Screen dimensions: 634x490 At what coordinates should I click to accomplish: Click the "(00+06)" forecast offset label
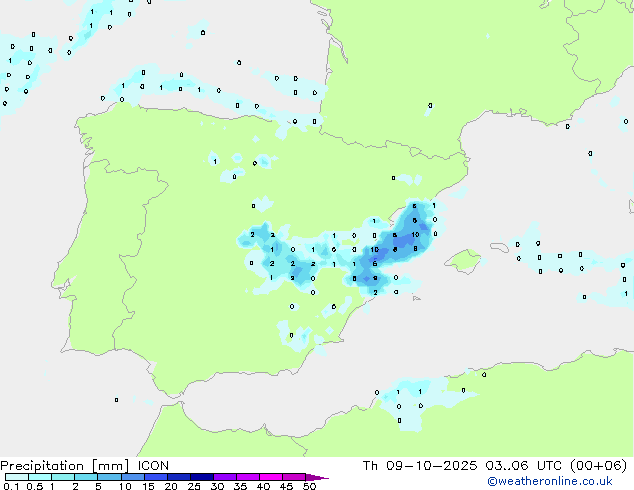(x=600, y=465)
